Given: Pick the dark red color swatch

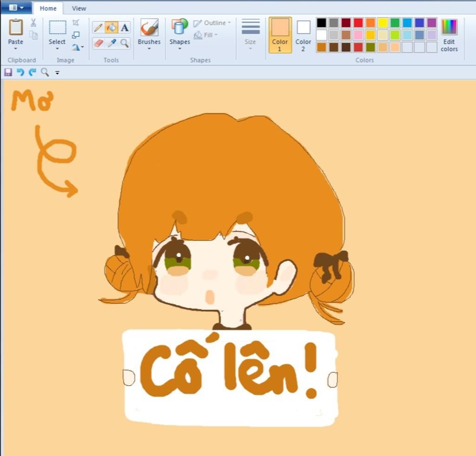Looking at the screenshot, I should [x=346, y=22].
